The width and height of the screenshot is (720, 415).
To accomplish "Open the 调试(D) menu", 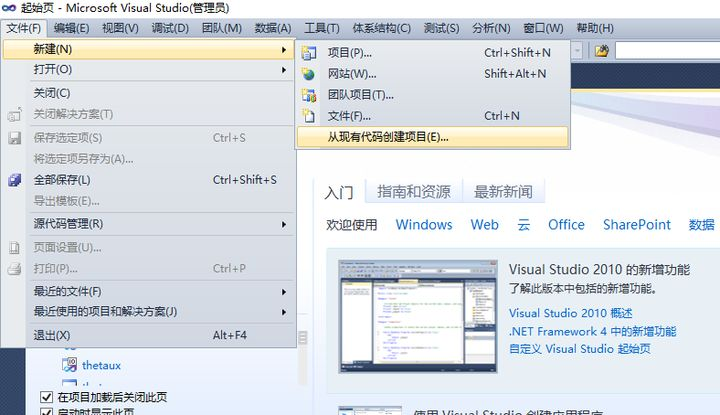I will (170, 28).
